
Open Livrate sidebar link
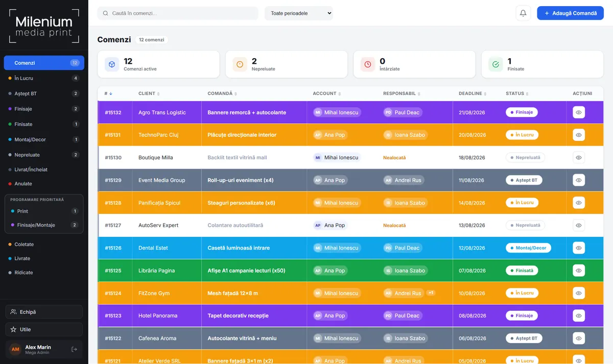44,258
